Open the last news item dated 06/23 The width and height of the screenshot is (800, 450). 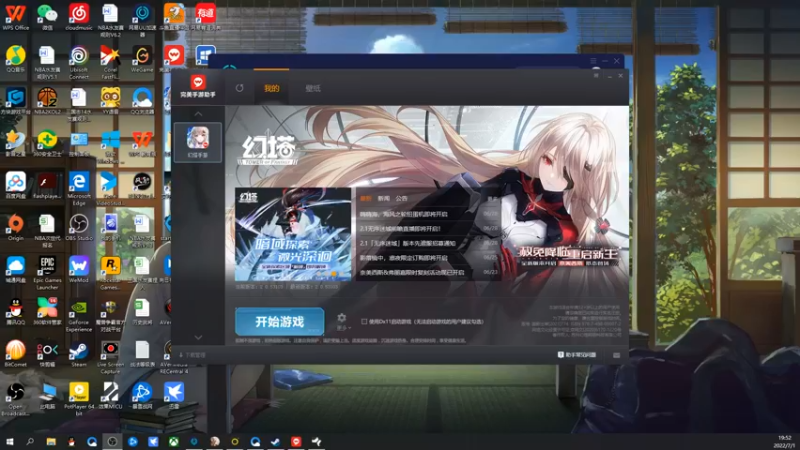click(429, 272)
